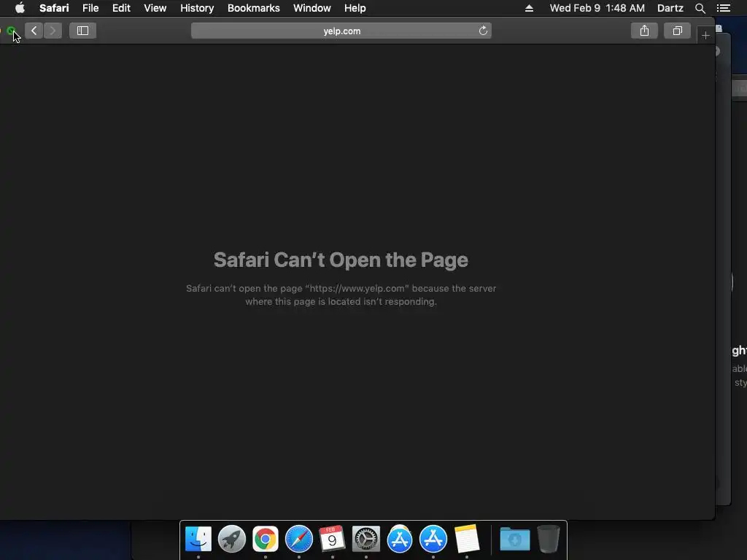Screen dimensions: 747x560
Task: Open the first App Store icon in Dock
Action: tap(399, 539)
